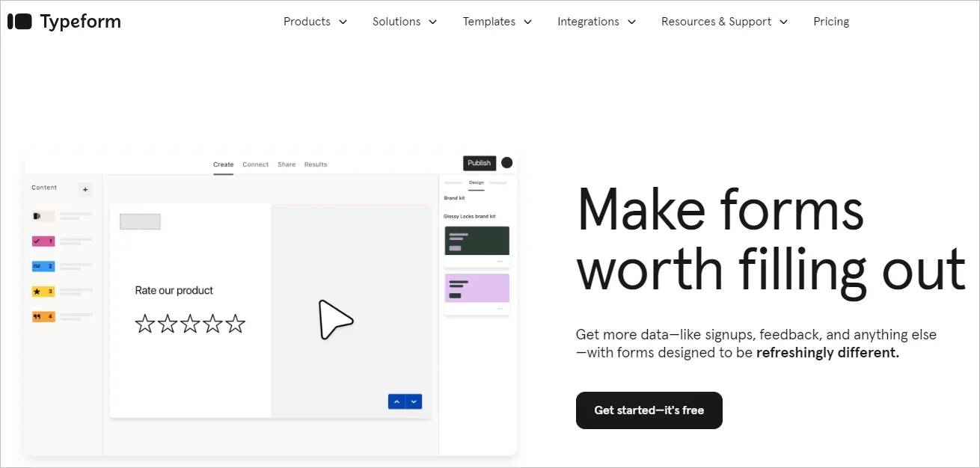Click the Typeform wordmark text
Viewport: 980px width, 468px height.
81,22
